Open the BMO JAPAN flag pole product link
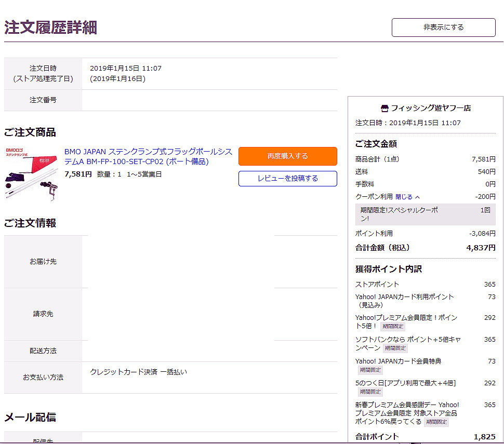The height and width of the screenshot is (444, 504). [x=148, y=156]
